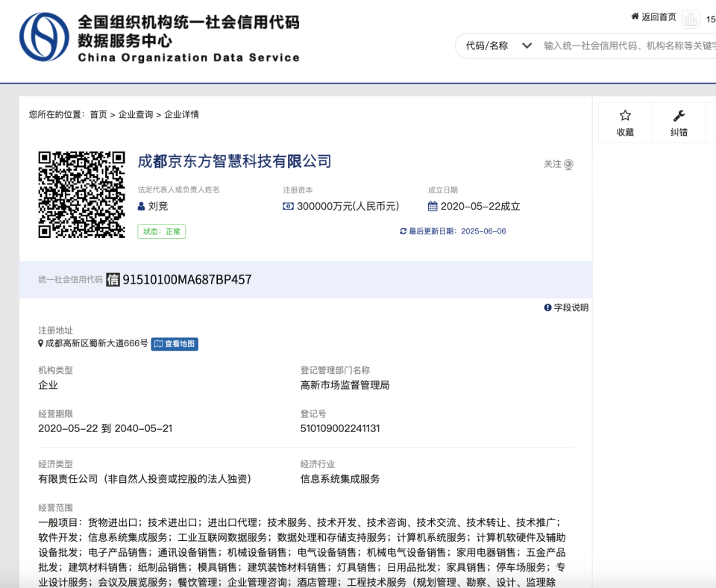Open the 代码/名称 search type dropdown

[x=499, y=46]
